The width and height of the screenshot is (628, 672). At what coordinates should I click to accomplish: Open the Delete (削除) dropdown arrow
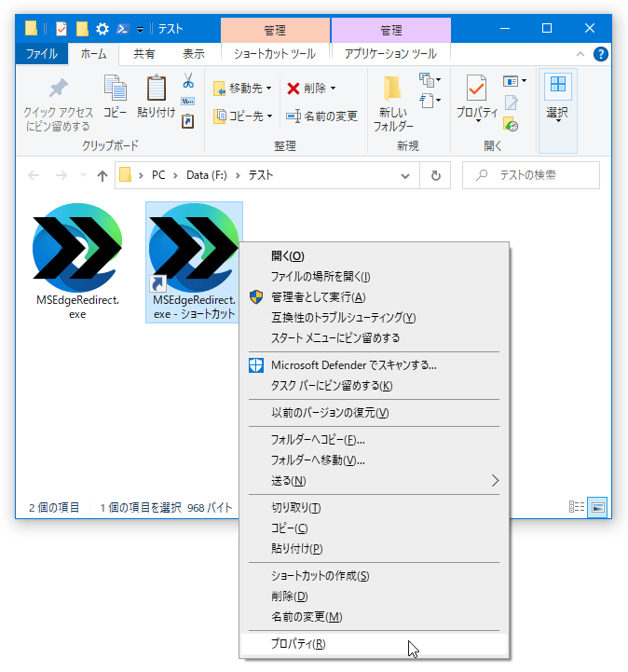333,89
